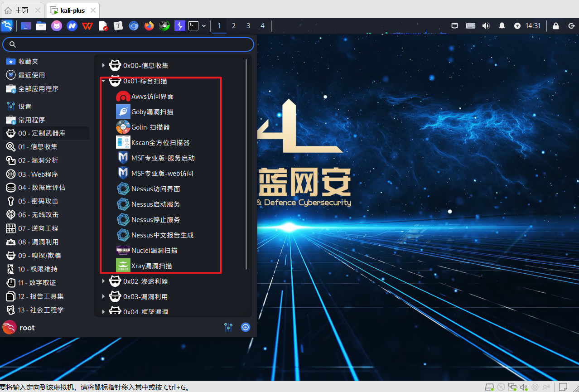
Task: Open the 09 - 嗅探/欺骗 category
Action: point(47,256)
